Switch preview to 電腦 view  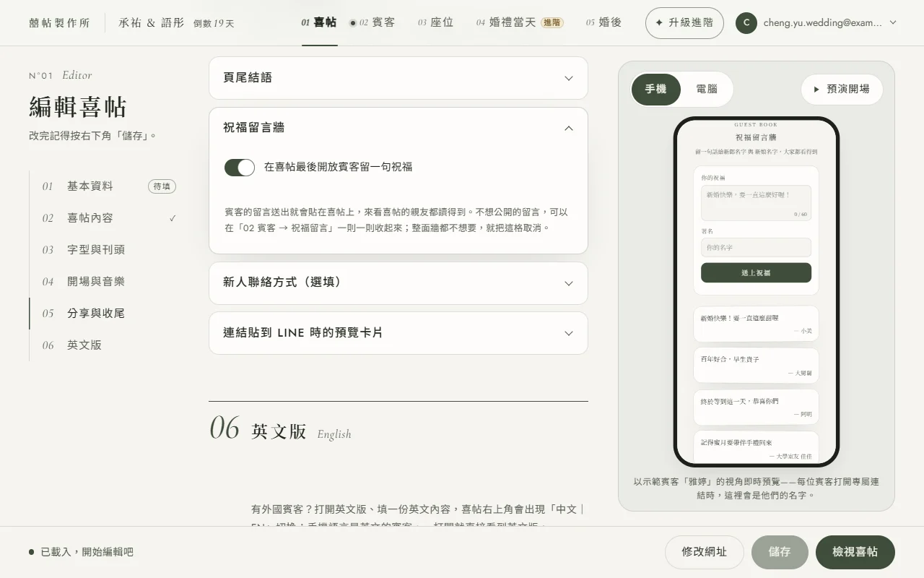pyautogui.click(x=707, y=90)
